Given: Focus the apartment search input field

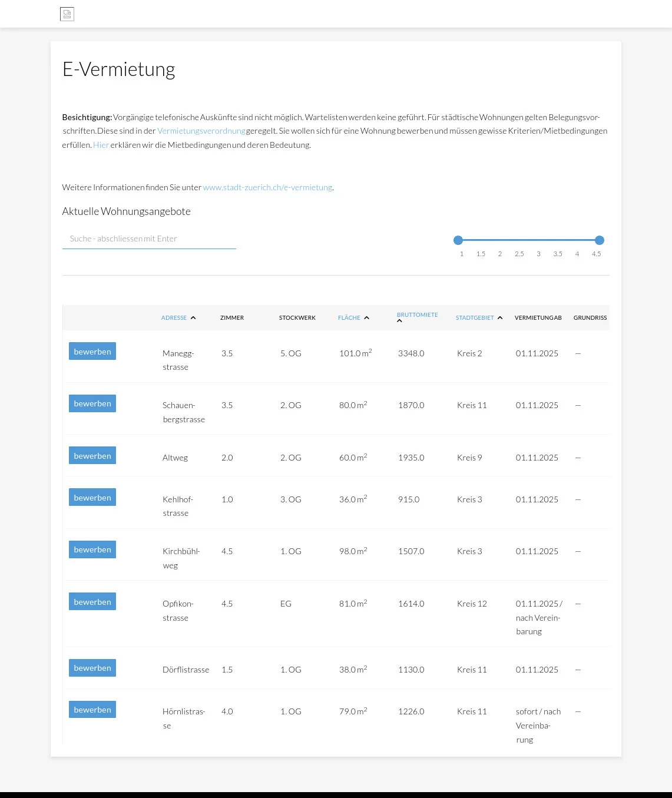Looking at the screenshot, I should point(149,239).
